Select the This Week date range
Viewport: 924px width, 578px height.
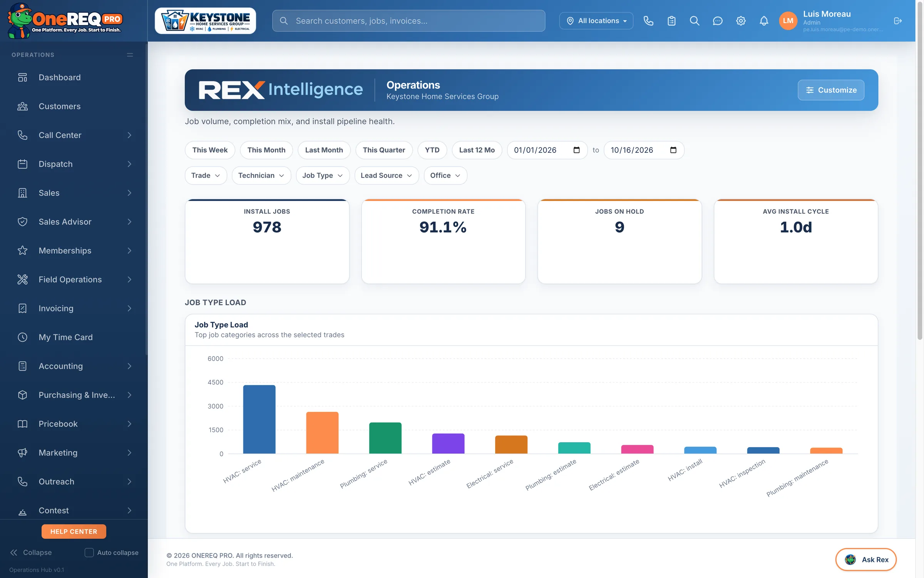210,150
